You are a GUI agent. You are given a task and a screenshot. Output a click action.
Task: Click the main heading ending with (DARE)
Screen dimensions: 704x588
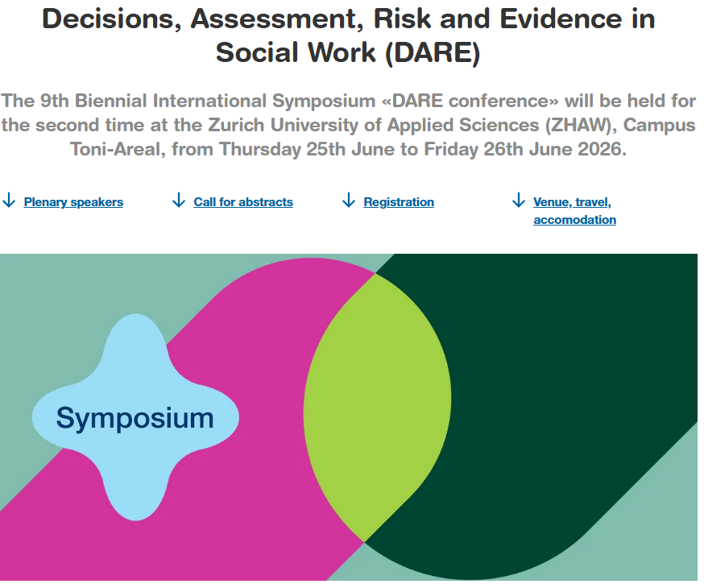coord(348,35)
